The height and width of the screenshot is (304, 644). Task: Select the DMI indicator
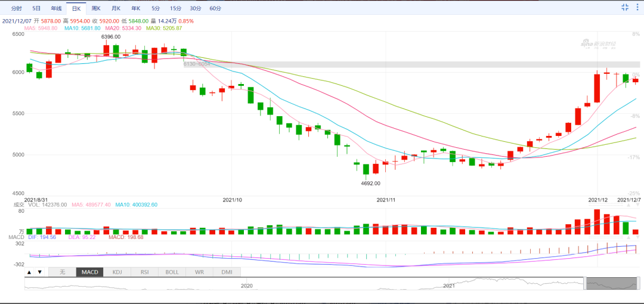(x=227, y=272)
